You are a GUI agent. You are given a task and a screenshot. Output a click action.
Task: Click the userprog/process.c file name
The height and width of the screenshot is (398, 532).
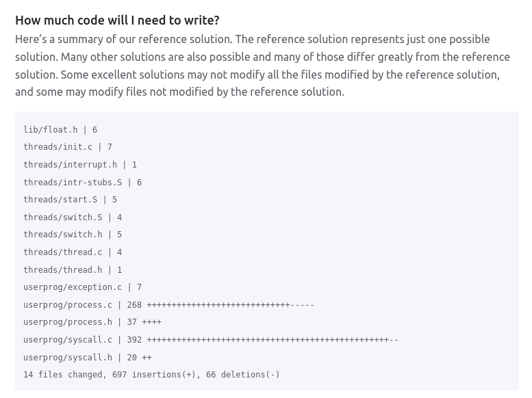pos(68,305)
